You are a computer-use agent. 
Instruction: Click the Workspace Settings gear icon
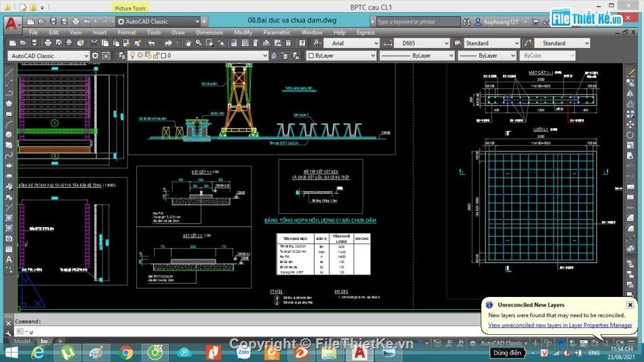coord(96,56)
